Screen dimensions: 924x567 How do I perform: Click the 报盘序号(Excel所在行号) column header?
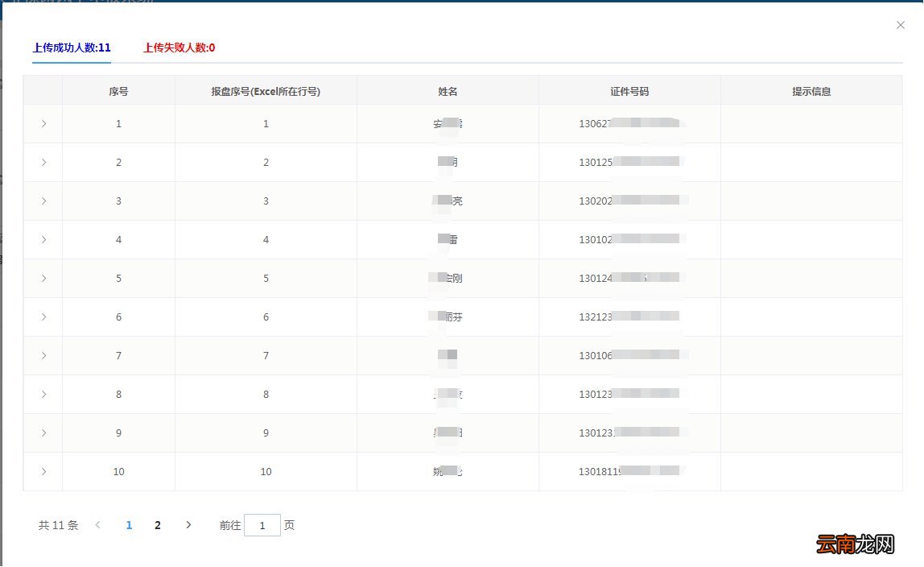click(x=266, y=91)
